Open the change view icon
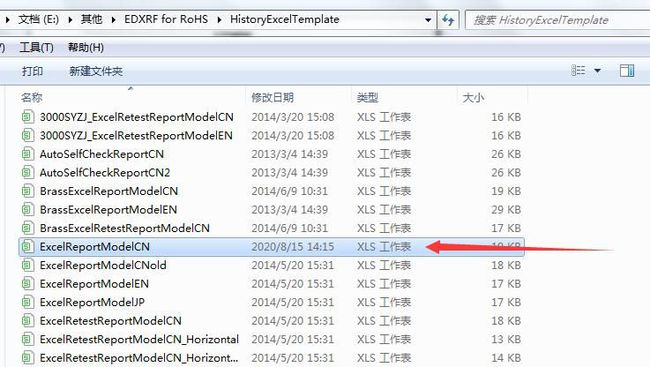650x367 pixels. pyautogui.click(x=578, y=70)
